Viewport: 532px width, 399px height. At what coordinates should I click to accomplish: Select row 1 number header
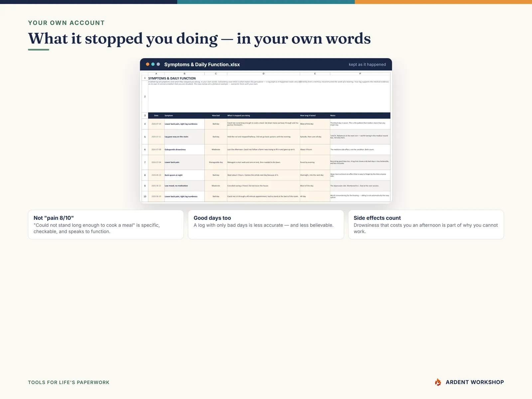click(145, 78)
